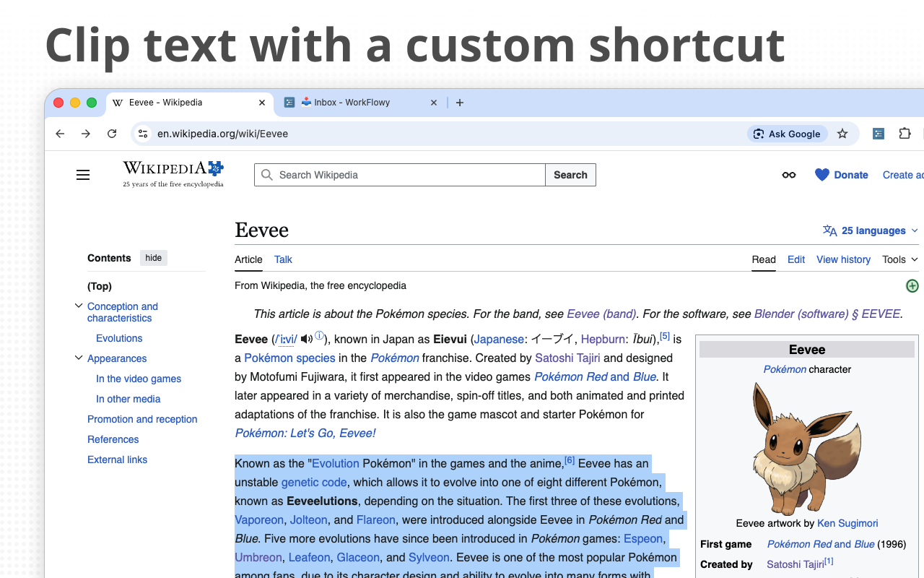Open the genetic code link

pos(314,482)
